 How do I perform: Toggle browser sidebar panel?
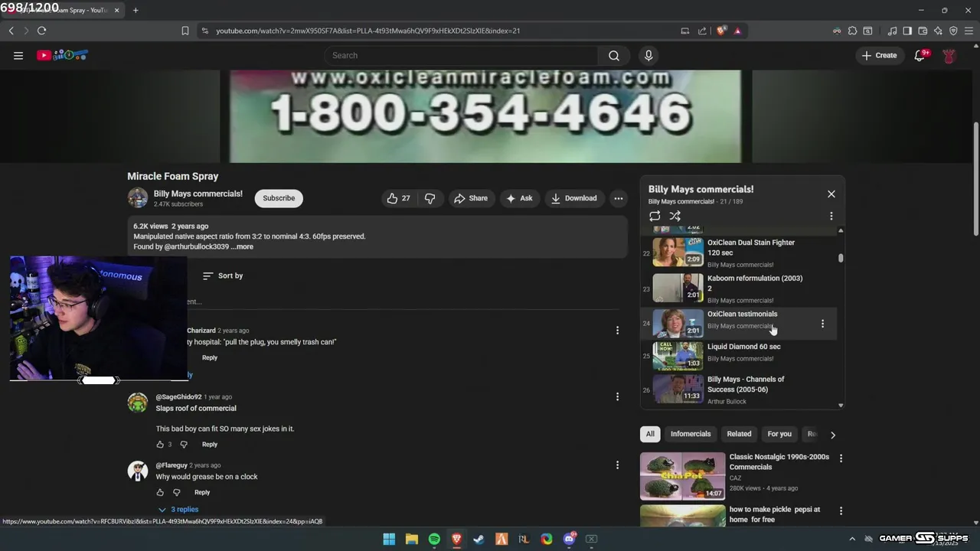click(907, 31)
